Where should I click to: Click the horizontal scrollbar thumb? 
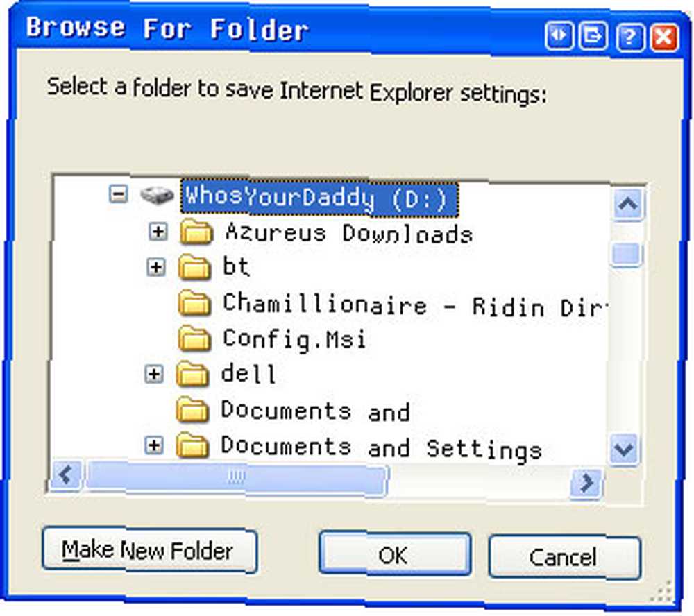(x=237, y=477)
